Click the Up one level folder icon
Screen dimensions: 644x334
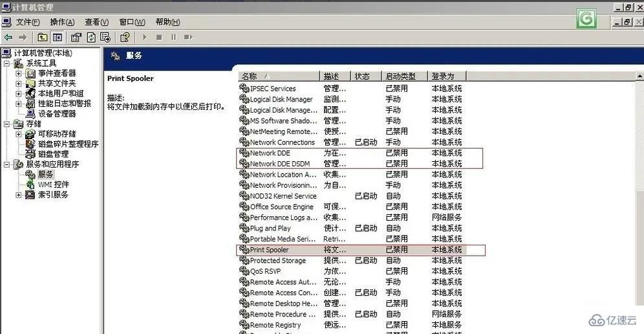[x=42, y=38]
